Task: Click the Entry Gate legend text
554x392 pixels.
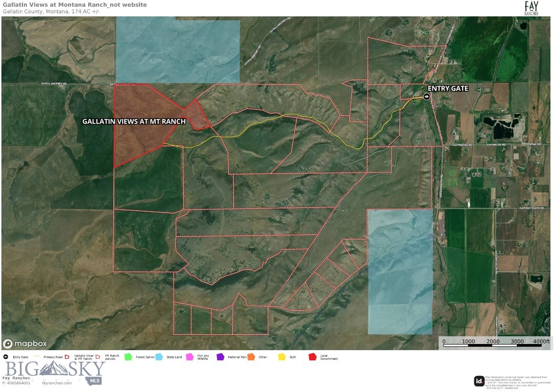Action: pos(20,357)
